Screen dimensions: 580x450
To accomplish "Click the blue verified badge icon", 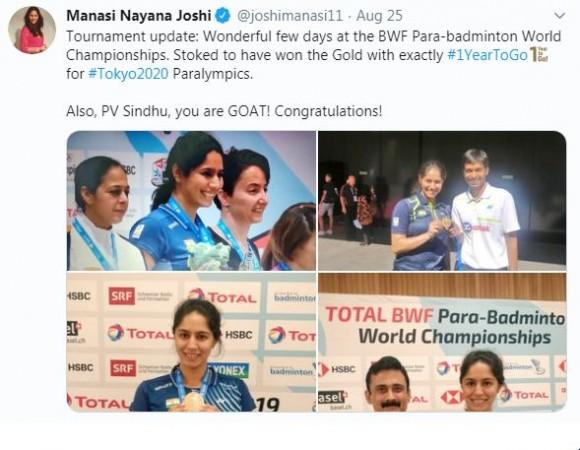I will click(x=223, y=16).
